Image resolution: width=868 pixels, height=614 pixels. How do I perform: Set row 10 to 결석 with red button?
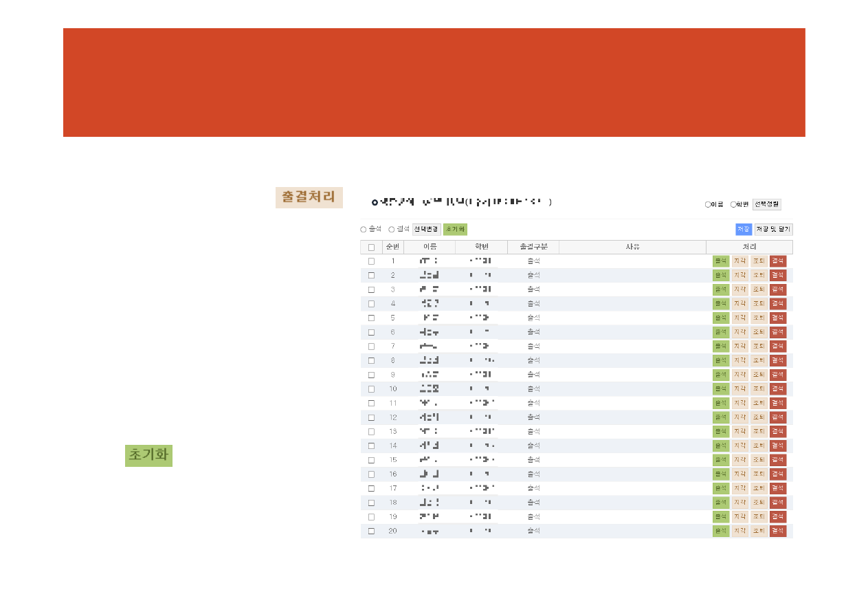tap(777, 389)
